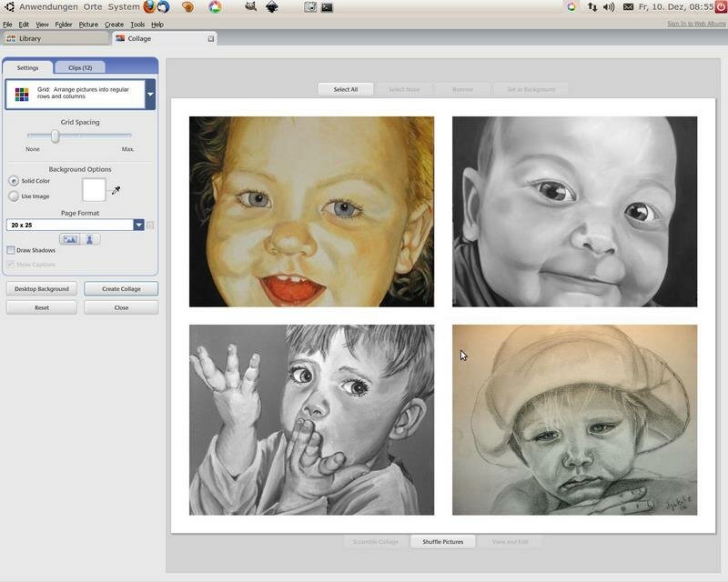Viewport: 728px width, 582px height.
Task: Open the Sign In to Web Albums link
Action: 696,24
